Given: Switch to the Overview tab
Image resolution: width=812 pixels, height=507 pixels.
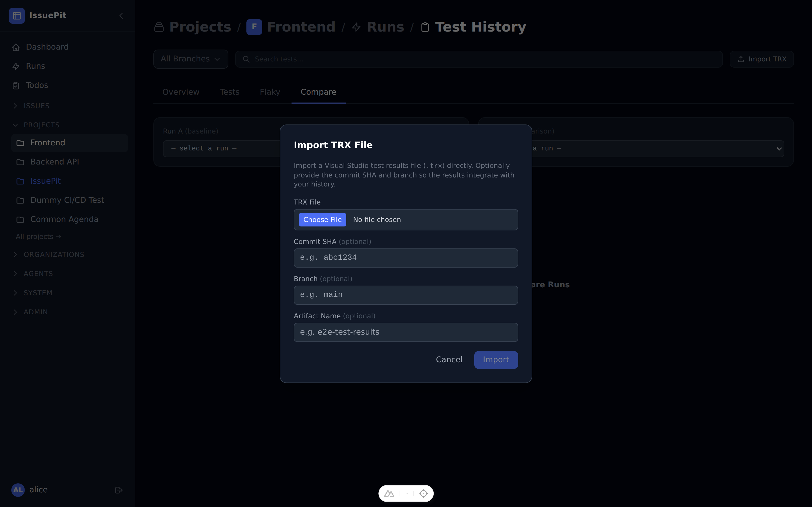Looking at the screenshot, I should [x=180, y=92].
